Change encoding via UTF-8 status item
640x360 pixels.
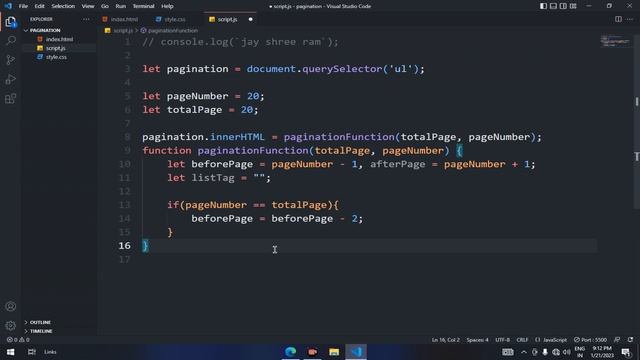pos(502,340)
